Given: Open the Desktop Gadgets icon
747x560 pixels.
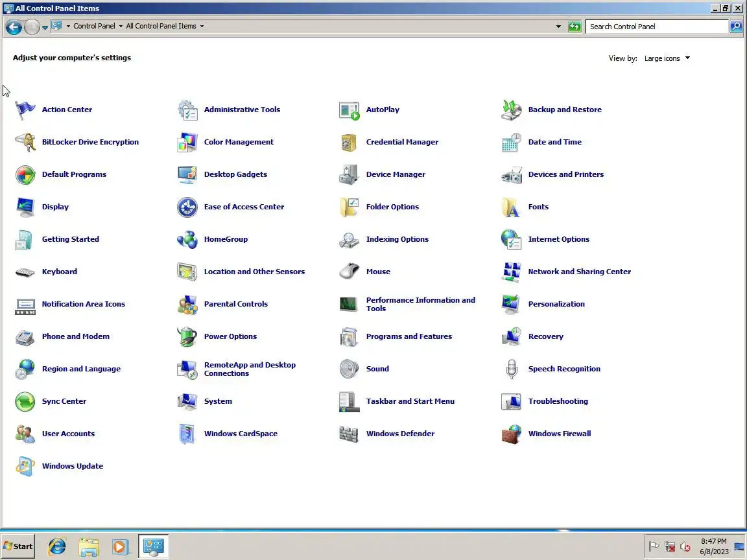Looking at the screenshot, I should tap(187, 175).
